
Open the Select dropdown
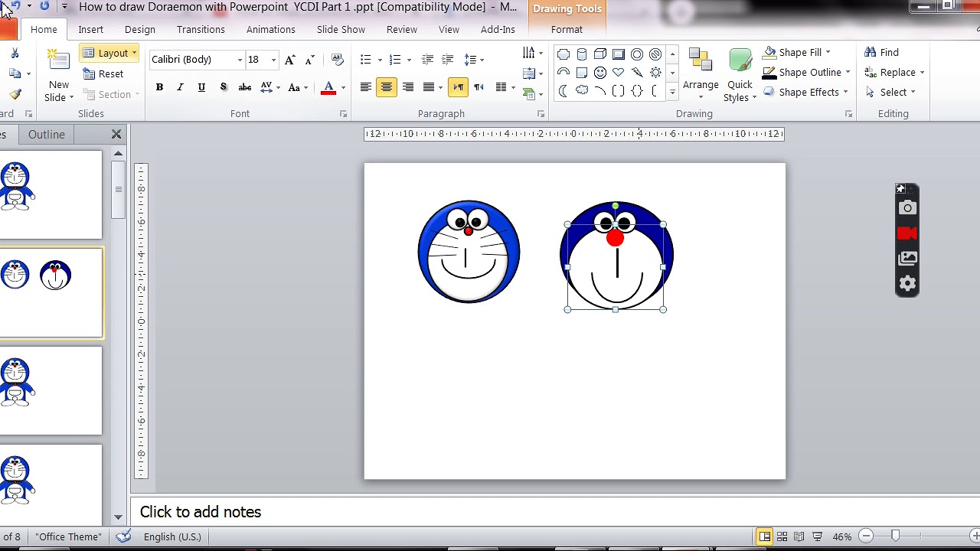[891, 92]
